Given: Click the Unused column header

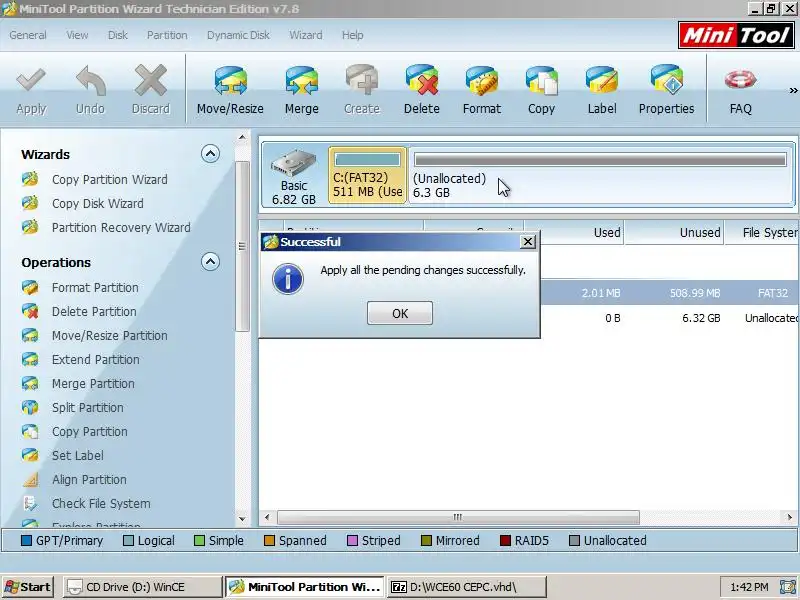Looking at the screenshot, I should (675, 233).
